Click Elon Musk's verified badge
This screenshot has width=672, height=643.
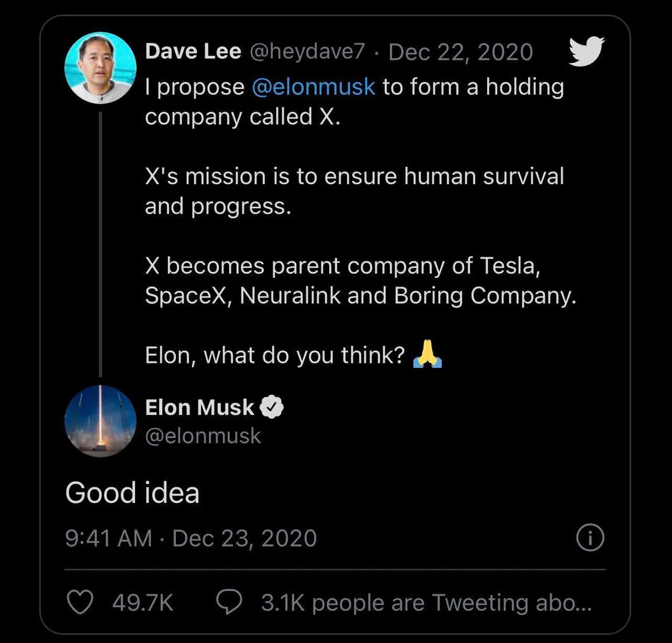point(272,408)
